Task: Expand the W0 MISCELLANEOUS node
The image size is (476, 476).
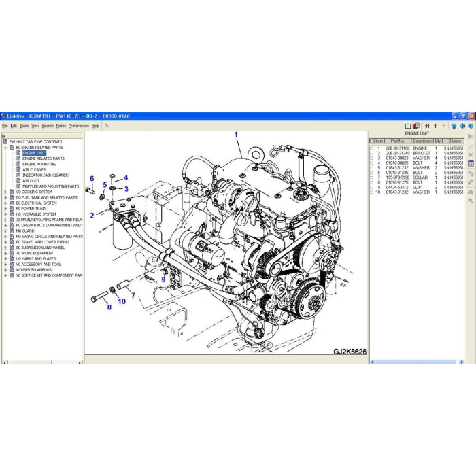Action: point(5,270)
